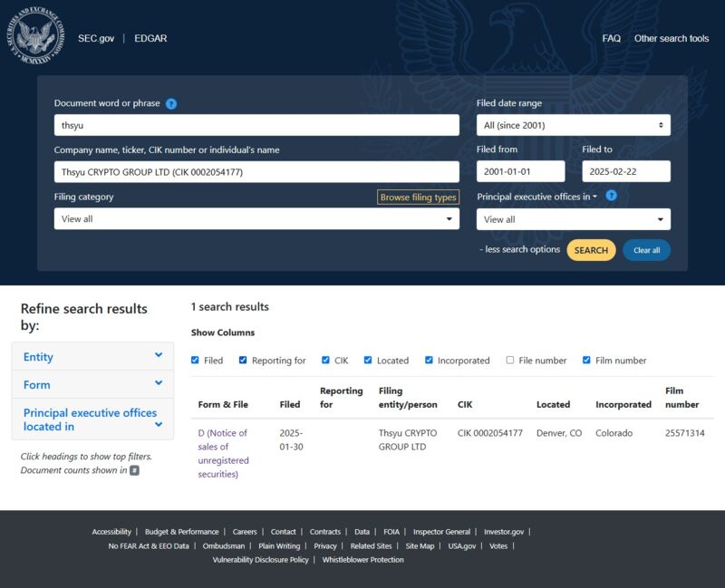This screenshot has height=588, width=725.
Task: Click the Denver, CO location cell
Action: click(x=559, y=433)
